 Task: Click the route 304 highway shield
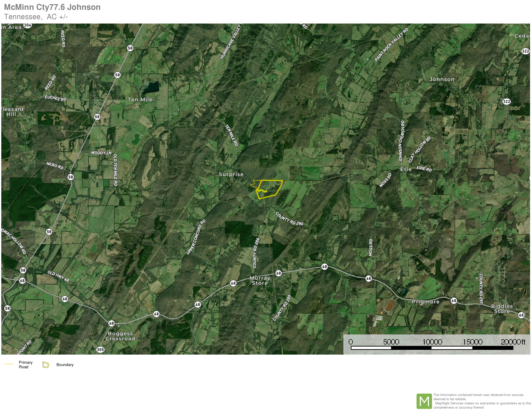[28, 25]
